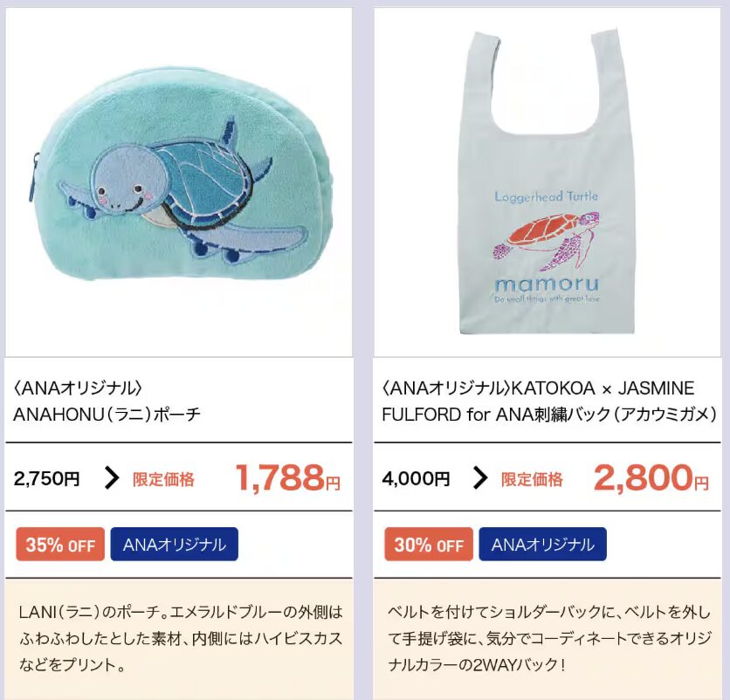
Task: Click the 2,800円 limited price
Action: 651,478
